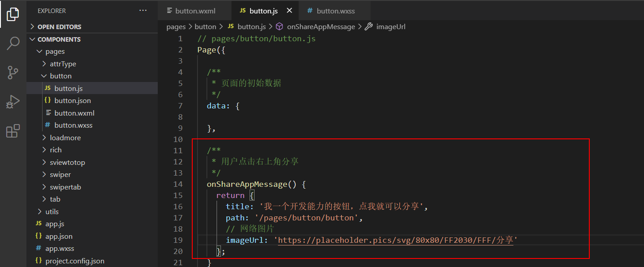Viewport: 644px width, 267px height.
Task: Collapse the COMPONENTS section
Action: click(x=92, y=39)
